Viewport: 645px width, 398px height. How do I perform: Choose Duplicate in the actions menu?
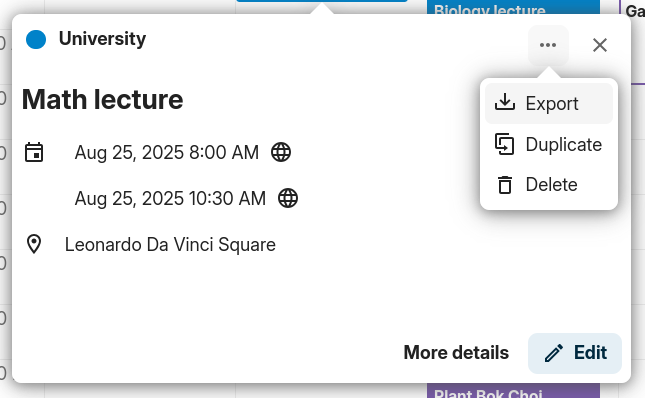[549, 144]
